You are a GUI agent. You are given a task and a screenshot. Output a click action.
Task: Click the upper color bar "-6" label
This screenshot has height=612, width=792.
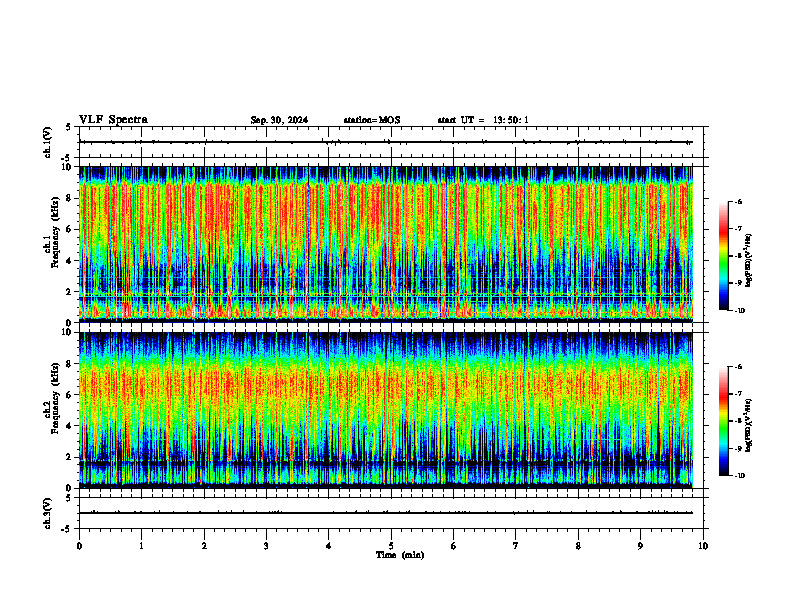[x=738, y=201]
